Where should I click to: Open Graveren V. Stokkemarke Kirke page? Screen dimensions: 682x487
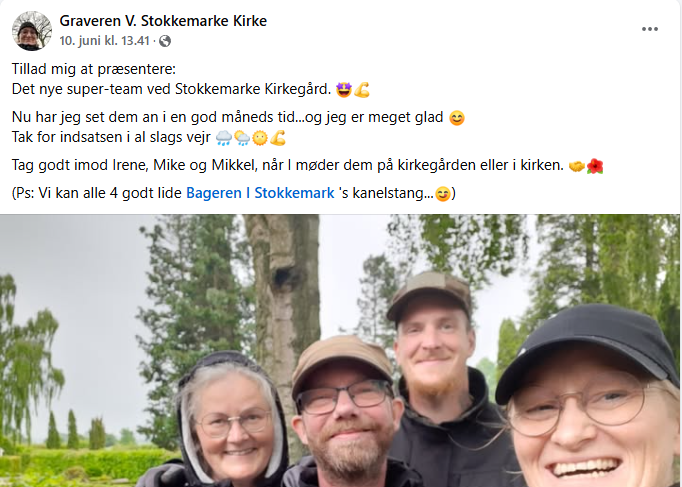pyautogui.click(x=163, y=20)
